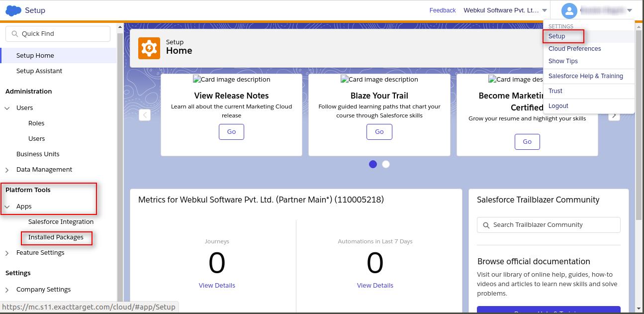Screen dimensions: 644x314
Task: Expand the Feature Settings node
Action: point(7,253)
